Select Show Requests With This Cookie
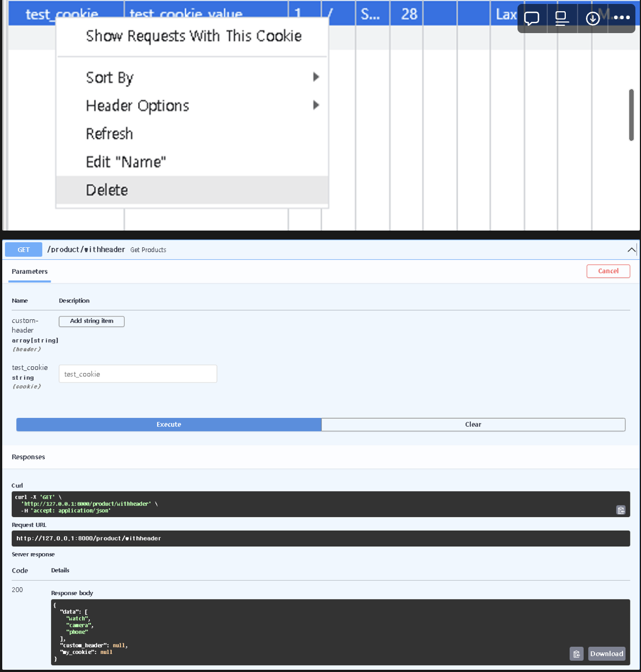The image size is (641, 672). tap(193, 36)
